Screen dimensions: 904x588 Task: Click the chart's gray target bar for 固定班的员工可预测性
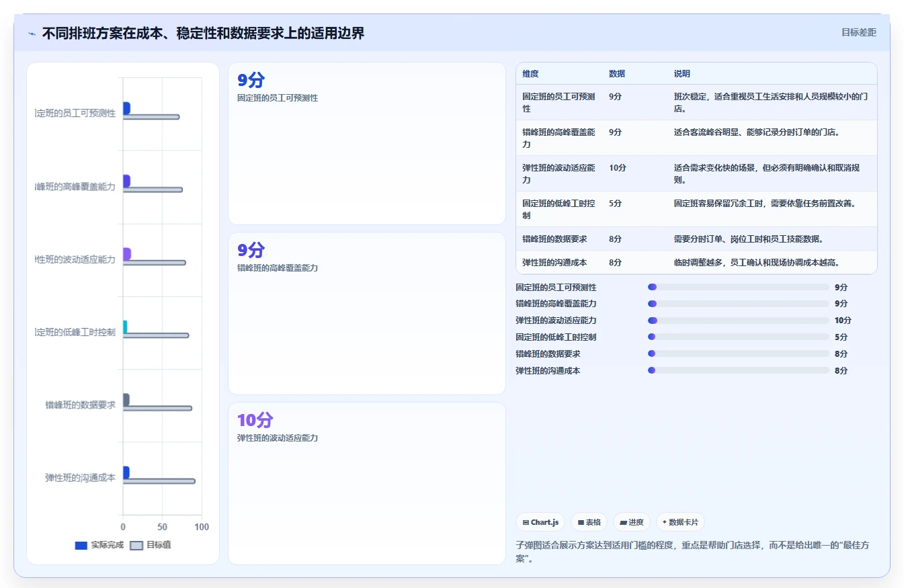(151, 117)
